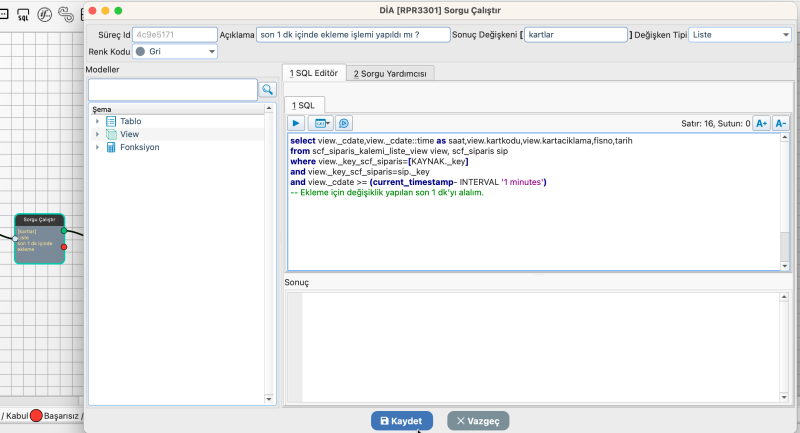Screen dimensions: 800x433
Task: Open the query options dropdown icon
Action: click(x=321, y=123)
